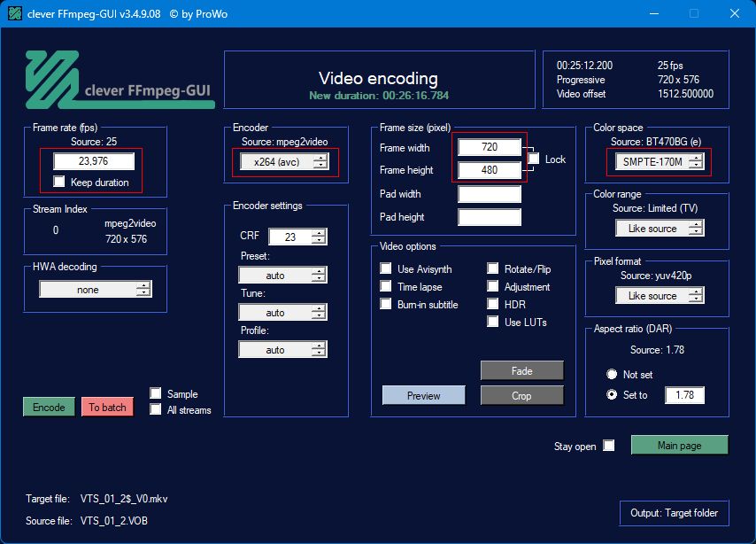Viewport: 756px width, 544px height.
Task: Toggle the HDR checkbox
Action: [493, 304]
